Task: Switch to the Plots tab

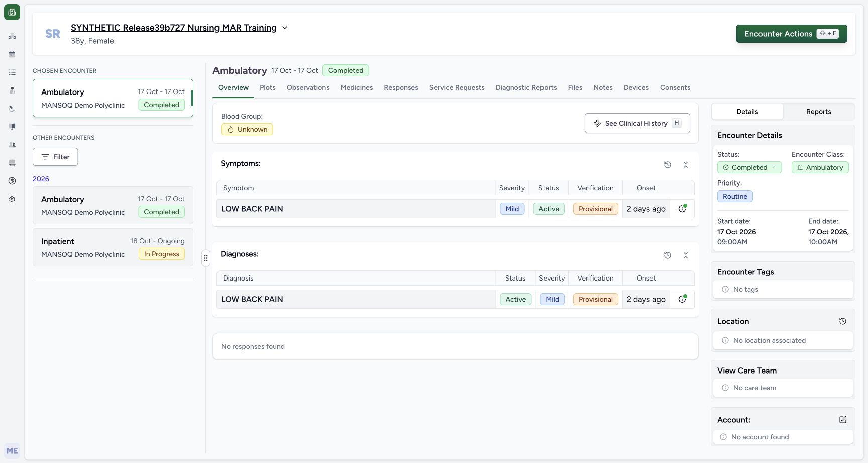Action: click(268, 87)
